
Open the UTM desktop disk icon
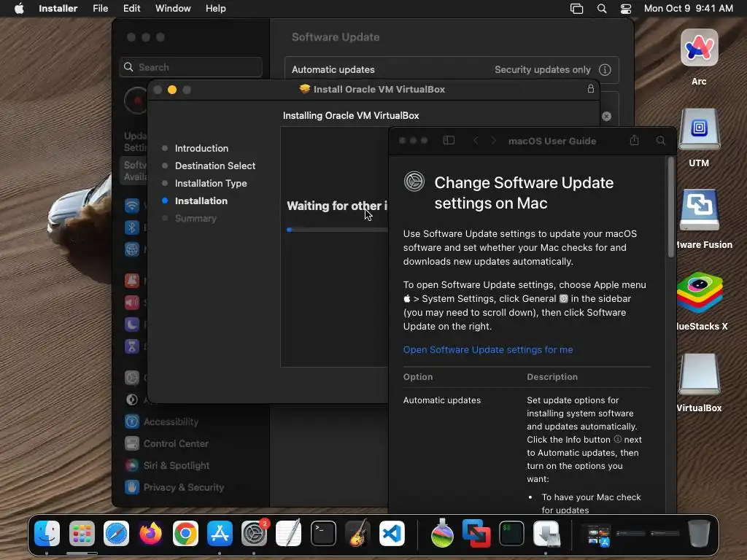pyautogui.click(x=699, y=130)
